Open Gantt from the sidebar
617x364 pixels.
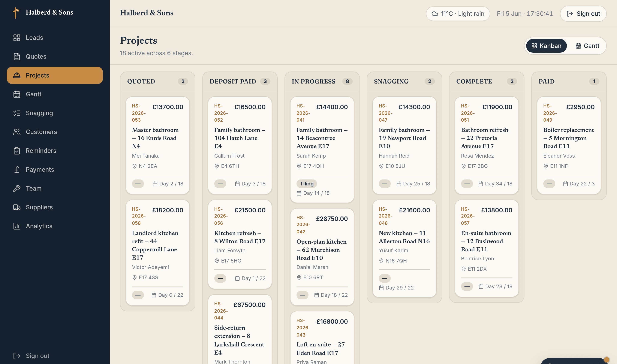point(55,94)
